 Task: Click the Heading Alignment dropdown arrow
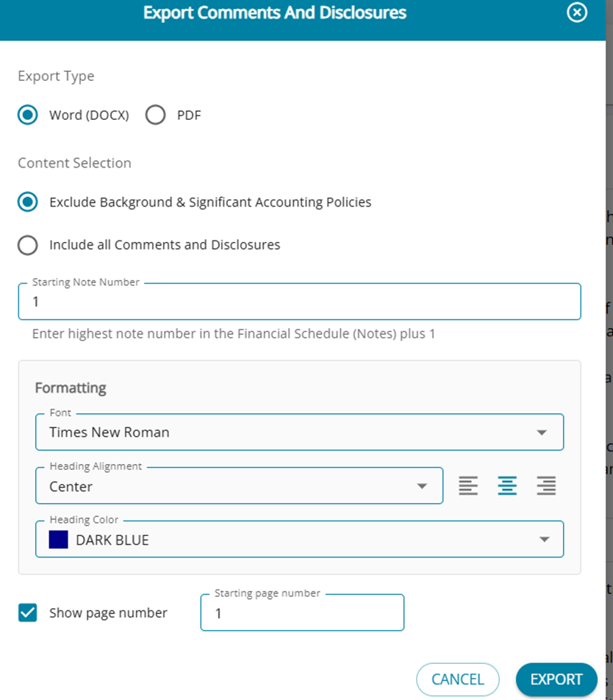422,487
